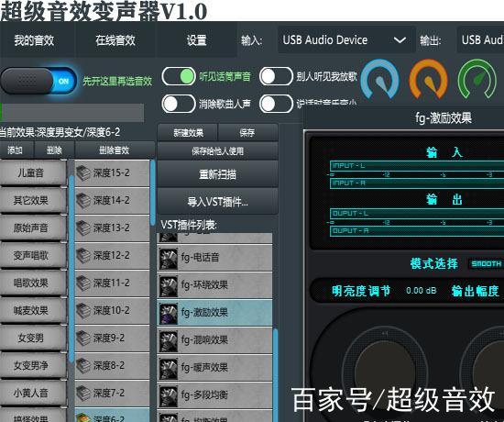Select the fg-多段均衡 plugin name
This screenshot has width=504, height=422.
click(x=204, y=395)
